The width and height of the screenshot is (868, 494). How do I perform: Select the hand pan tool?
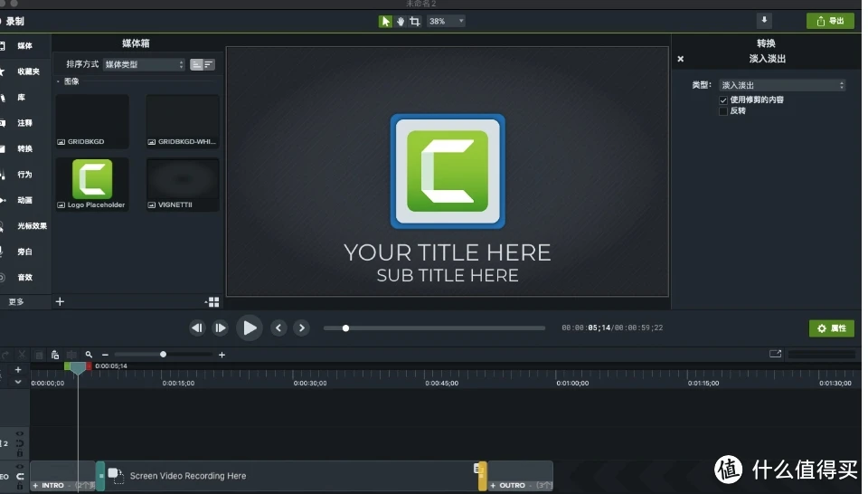pyautogui.click(x=400, y=21)
